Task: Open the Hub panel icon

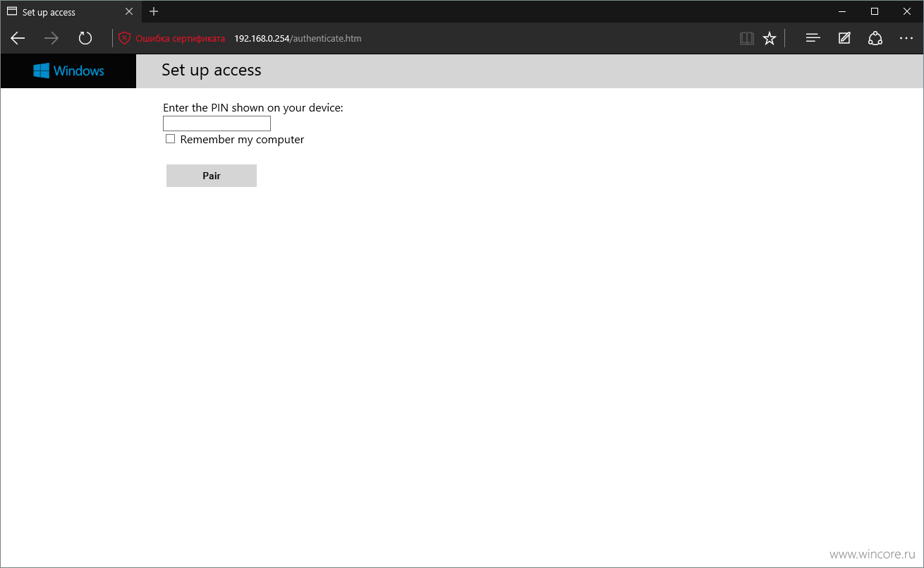Action: coord(813,38)
